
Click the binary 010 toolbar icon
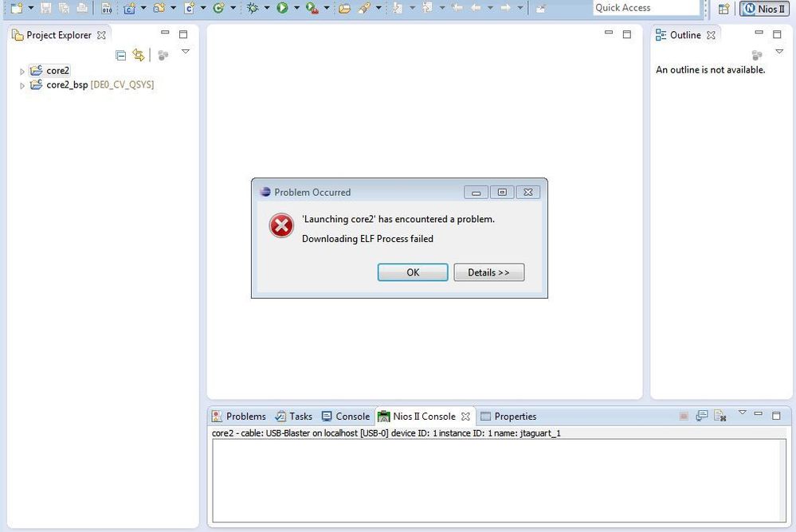click(107, 8)
